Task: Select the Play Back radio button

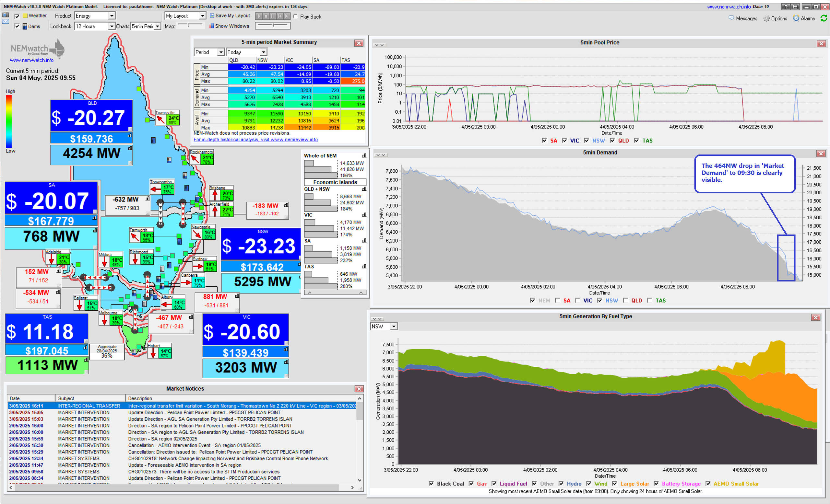Action: (295, 17)
